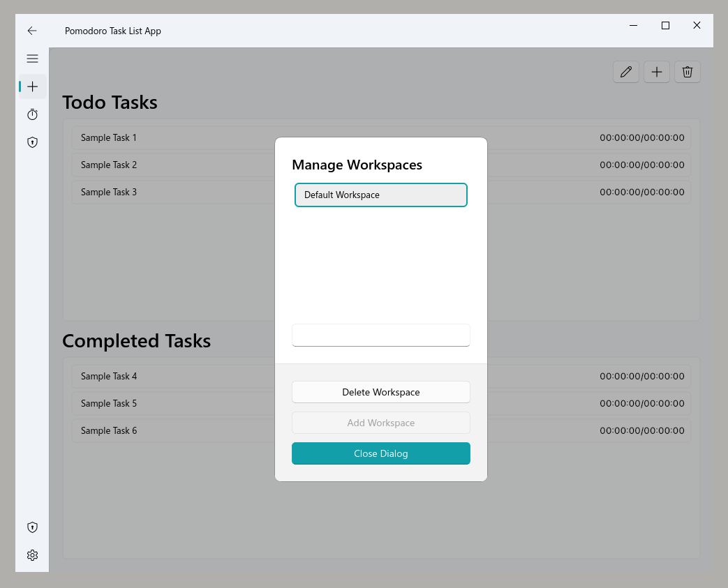Screen dimensions: 728x588
Task: Maximize the app window
Action: pyautogui.click(x=665, y=26)
